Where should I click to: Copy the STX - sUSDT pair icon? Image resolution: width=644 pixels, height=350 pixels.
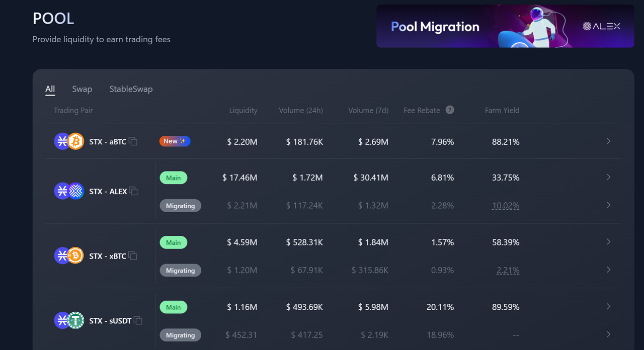[138, 320]
